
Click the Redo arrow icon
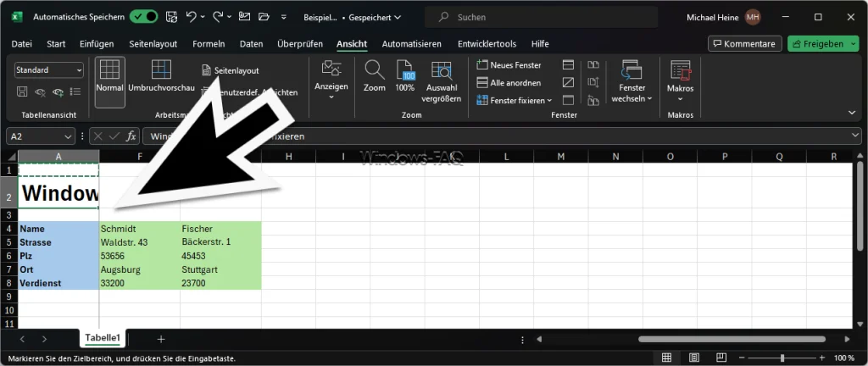[x=218, y=17]
